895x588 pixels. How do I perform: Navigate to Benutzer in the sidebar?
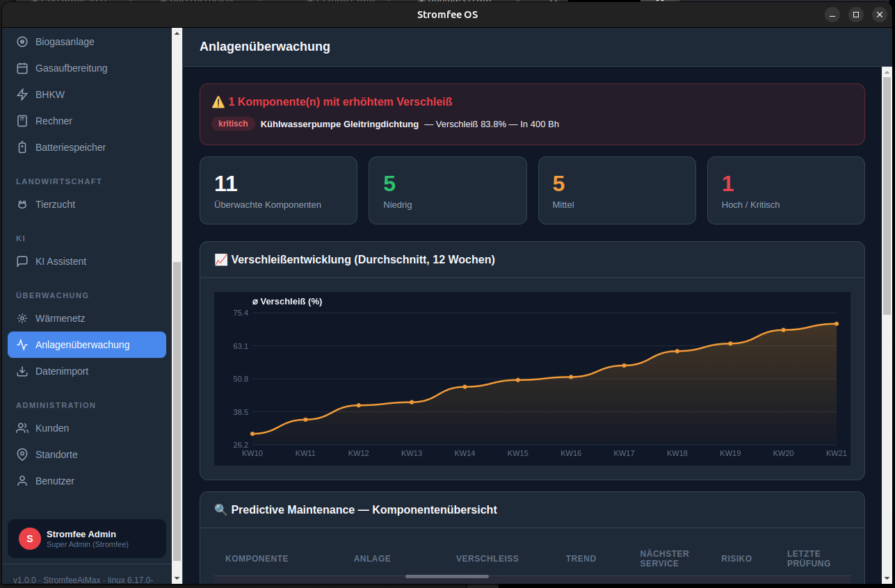pyautogui.click(x=54, y=481)
